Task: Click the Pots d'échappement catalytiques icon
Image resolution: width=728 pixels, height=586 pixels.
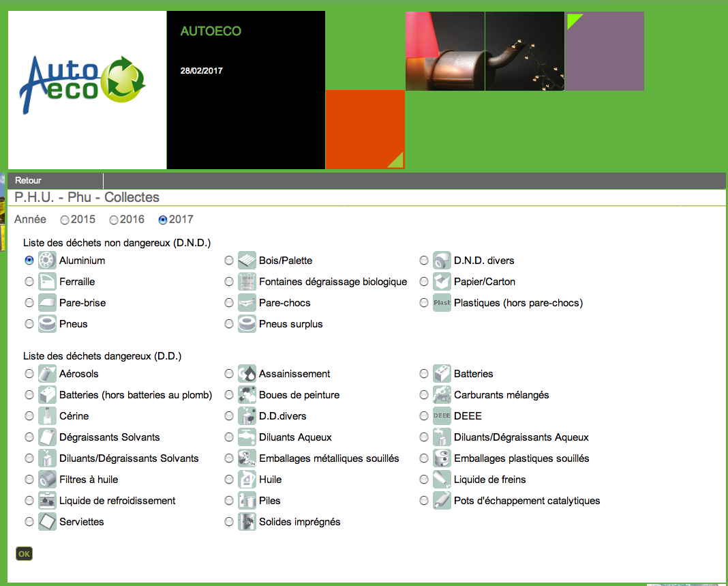Action: (442, 501)
